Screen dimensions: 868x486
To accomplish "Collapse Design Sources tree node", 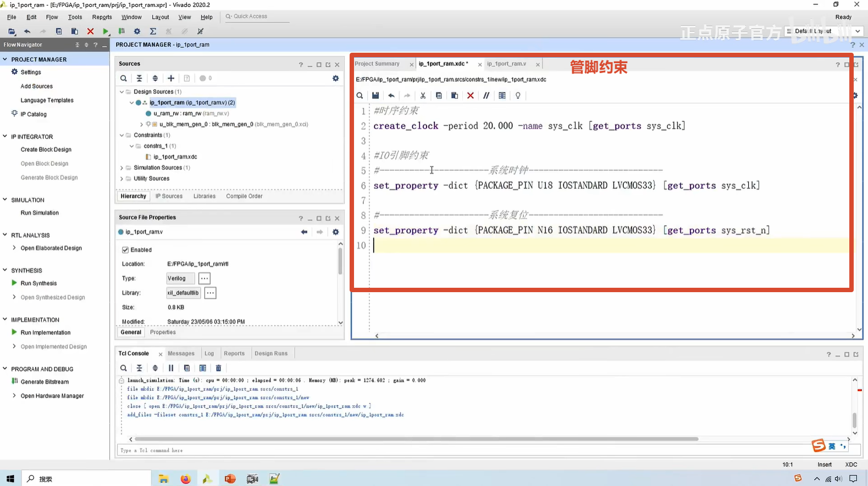I will pyautogui.click(x=122, y=92).
